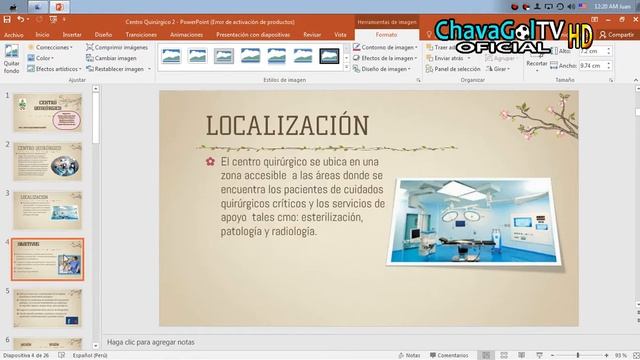Click the Ancho width field
Screen dimensions: 640x360
click(593, 65)
